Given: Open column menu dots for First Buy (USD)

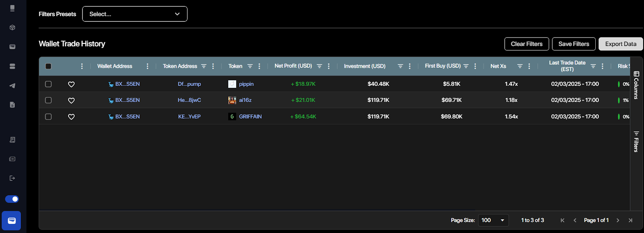Looking at the screenshot, I should point(475,66).
